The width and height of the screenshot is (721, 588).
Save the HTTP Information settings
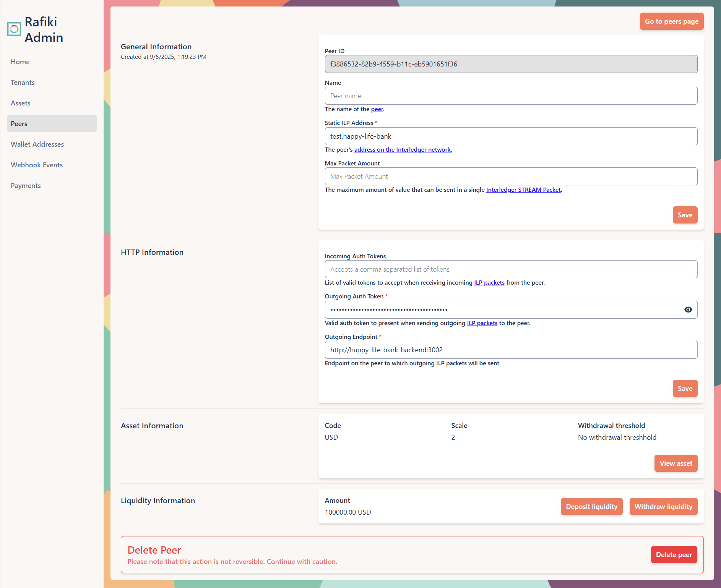[x=685, y=388]
